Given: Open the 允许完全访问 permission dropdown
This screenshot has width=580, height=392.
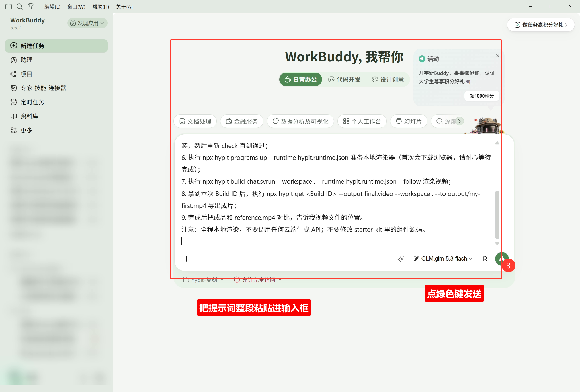Looking at the screenshot, I should click(x=258, y=280).
